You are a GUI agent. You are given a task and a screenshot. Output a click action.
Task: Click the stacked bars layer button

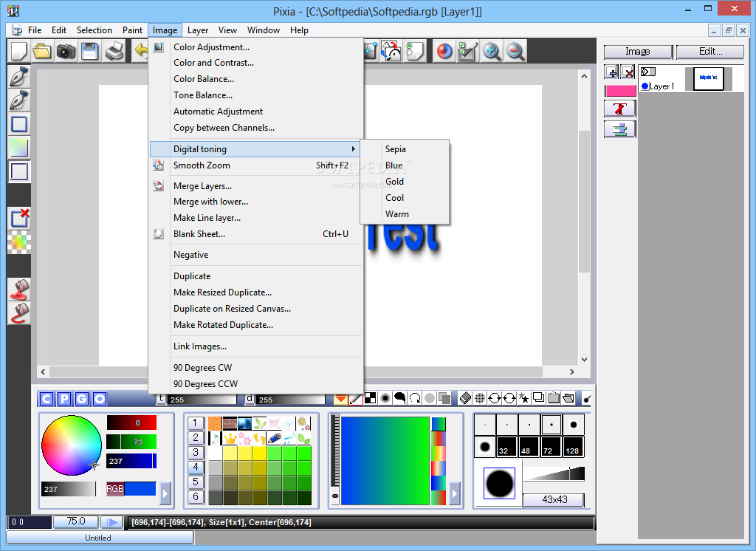(619, 129)
